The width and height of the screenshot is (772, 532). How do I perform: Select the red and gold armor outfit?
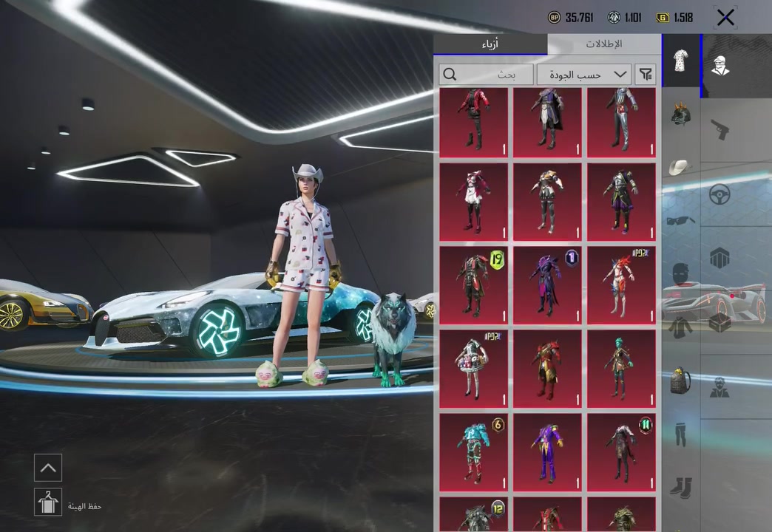coord(547,369)
